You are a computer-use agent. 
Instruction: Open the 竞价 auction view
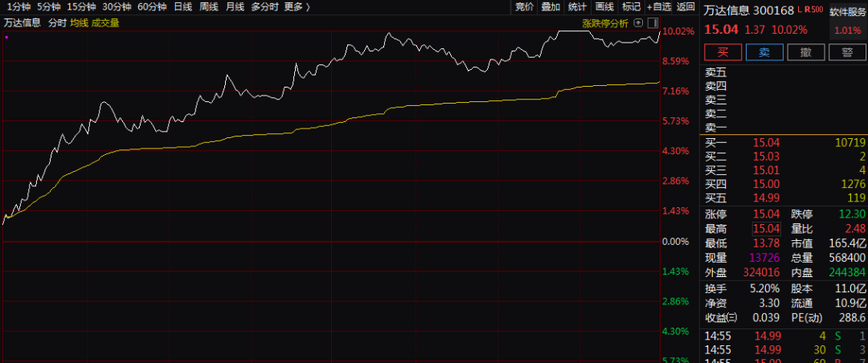[524, 7]
